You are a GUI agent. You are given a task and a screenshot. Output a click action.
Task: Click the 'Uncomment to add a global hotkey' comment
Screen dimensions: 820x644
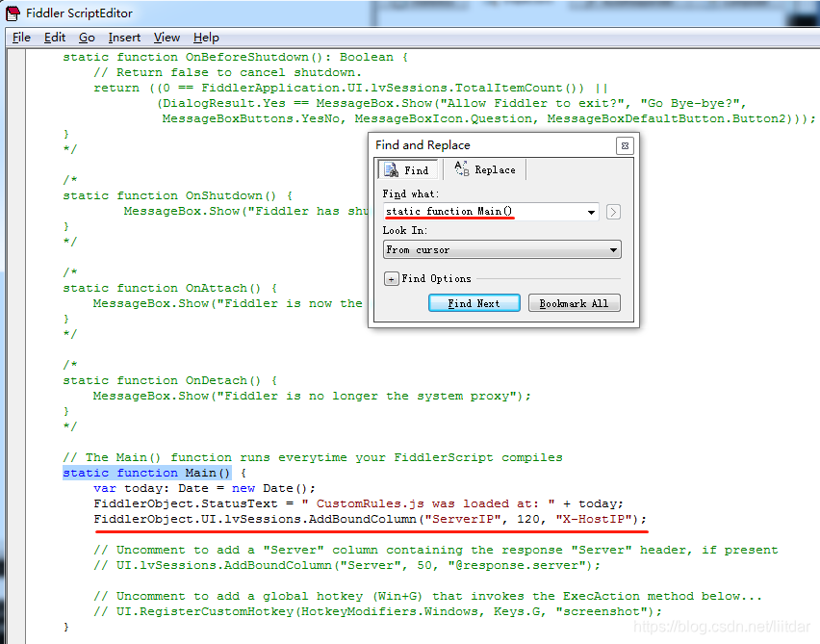[x=427, y=597]
